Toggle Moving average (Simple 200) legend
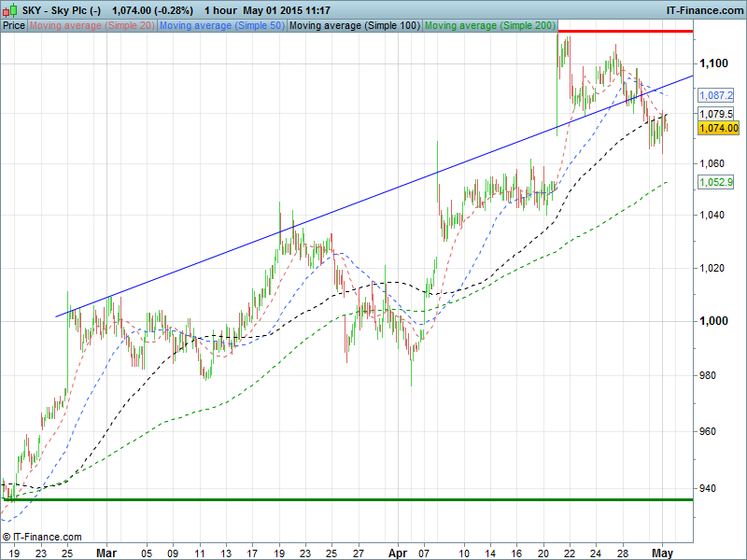This screenshot has height=560, width=747. (x=490, y=25)
